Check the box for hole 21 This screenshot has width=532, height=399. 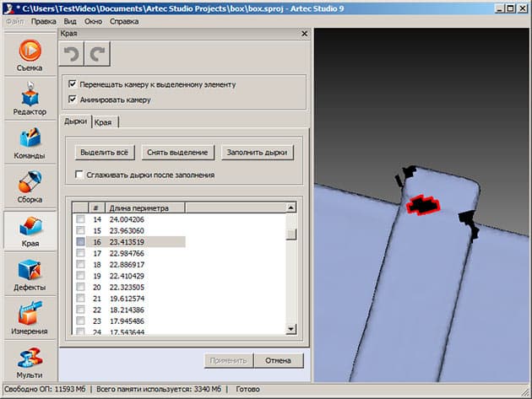(80, 299)
